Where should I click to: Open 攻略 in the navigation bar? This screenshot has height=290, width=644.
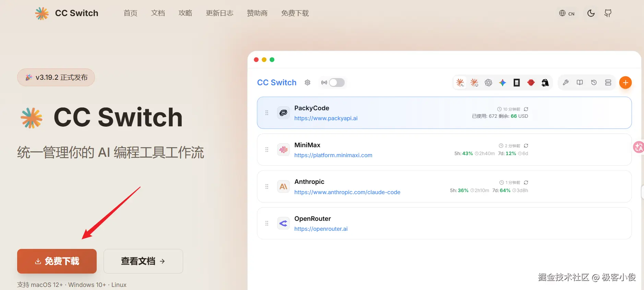coord(186,13)
